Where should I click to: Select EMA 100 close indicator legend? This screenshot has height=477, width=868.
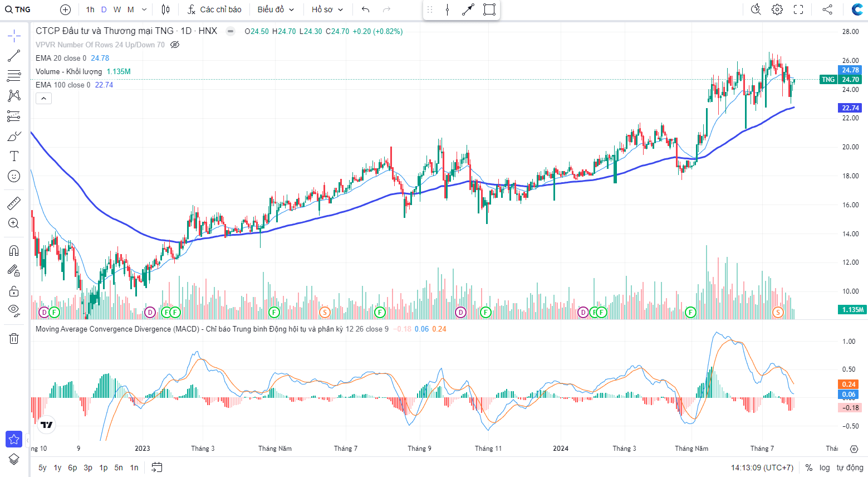(63, 85)
